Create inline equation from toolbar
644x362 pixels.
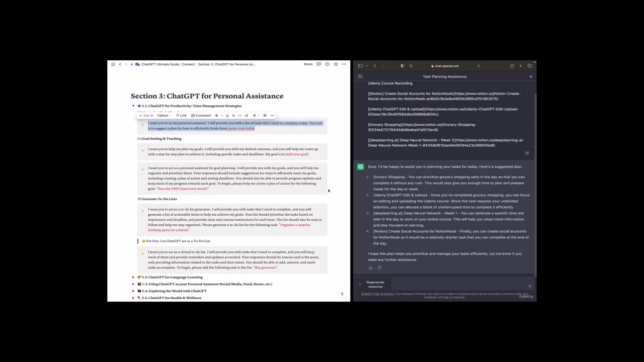pyautogui.click(x=246, y=116)
